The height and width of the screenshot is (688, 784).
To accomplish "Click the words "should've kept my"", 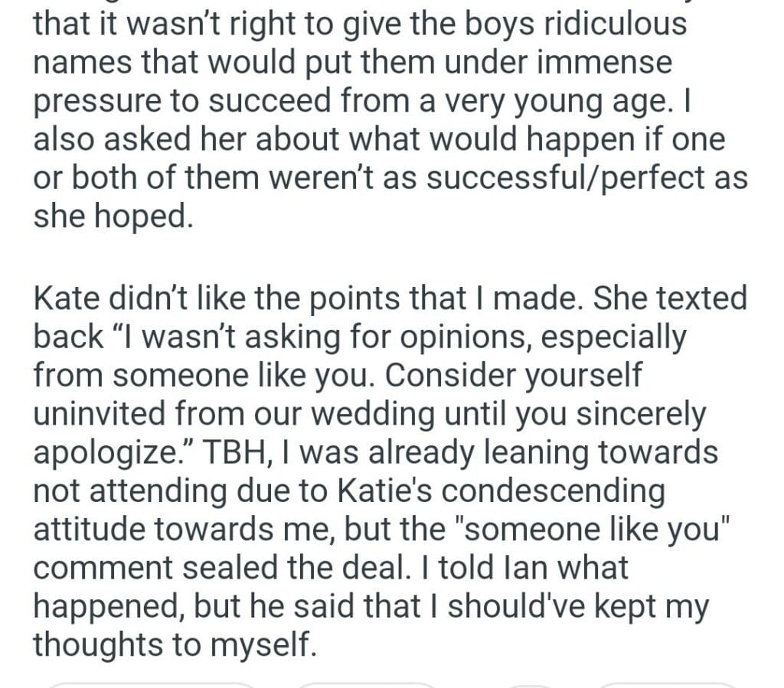I will coord(578,605).
